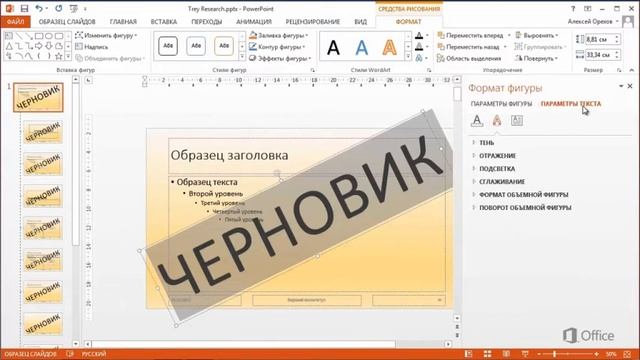Open the Help question mark icon
The image size is (640, 360).
tap(573, 9)
